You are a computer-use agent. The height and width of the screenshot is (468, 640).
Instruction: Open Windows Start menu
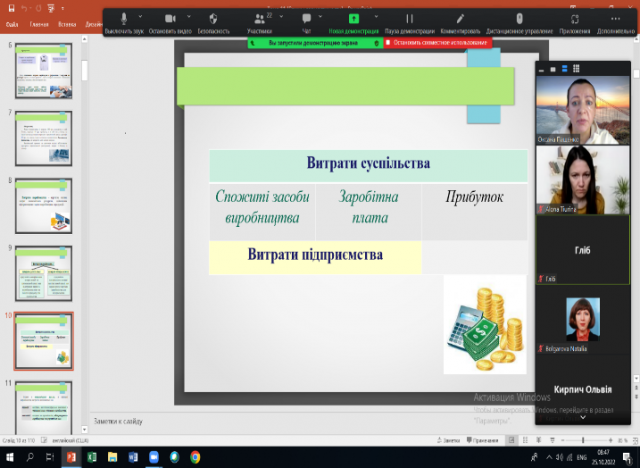coord(9,457)
